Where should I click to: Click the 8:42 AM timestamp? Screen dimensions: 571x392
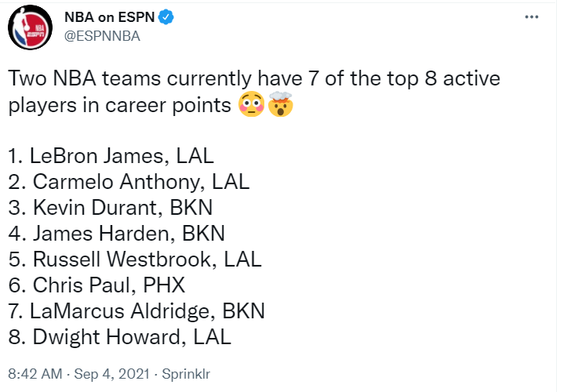[x=35, y=374]
